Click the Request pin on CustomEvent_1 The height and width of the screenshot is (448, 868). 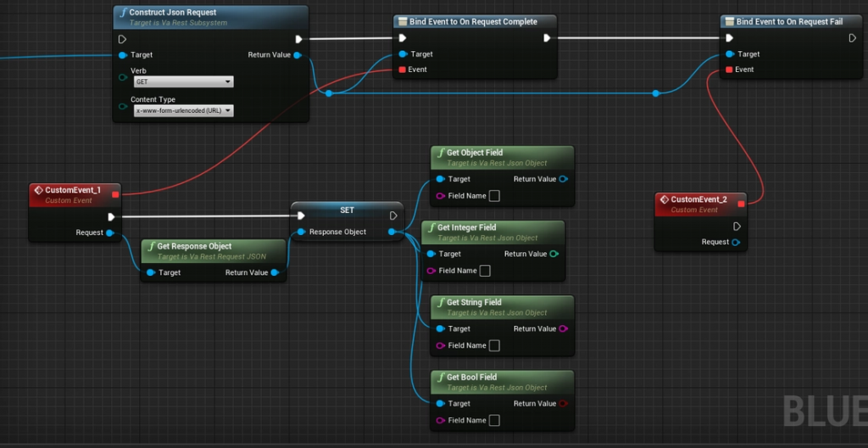click(x=109, y=232)
